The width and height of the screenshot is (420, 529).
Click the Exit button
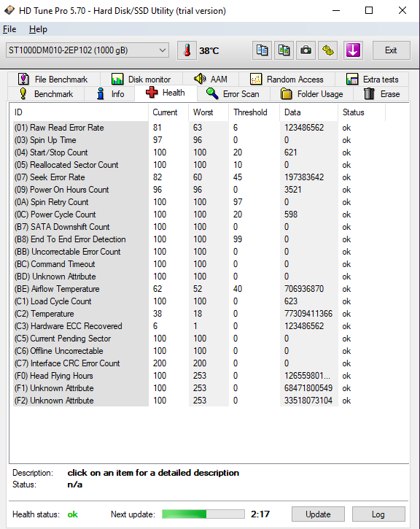[391, 50]
